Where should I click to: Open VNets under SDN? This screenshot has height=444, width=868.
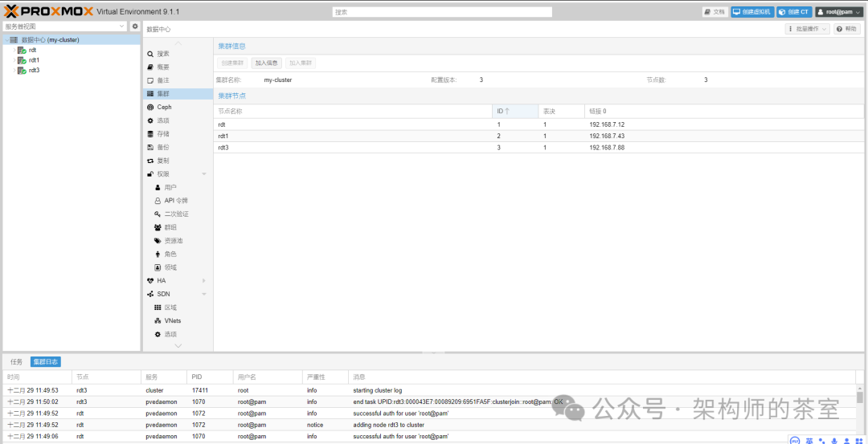coord(178,320)
